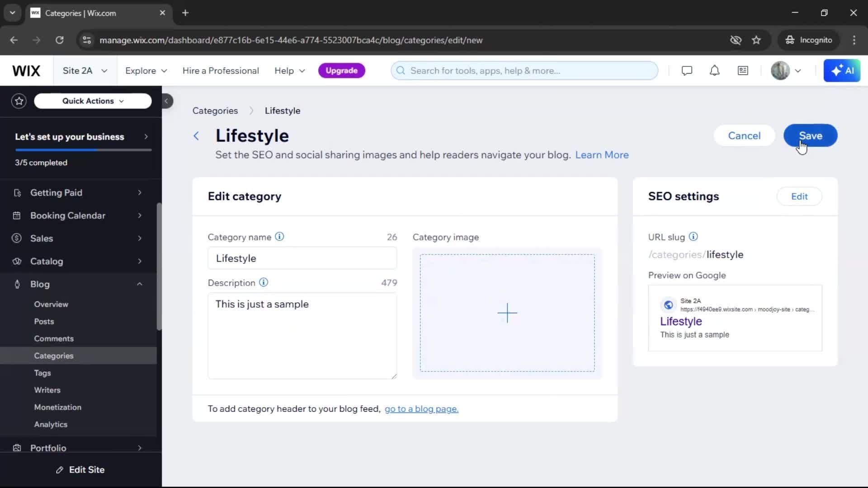This screenshot has height=488, width=868.
Task: Open Blog Comments page
Action: (54, 338)
